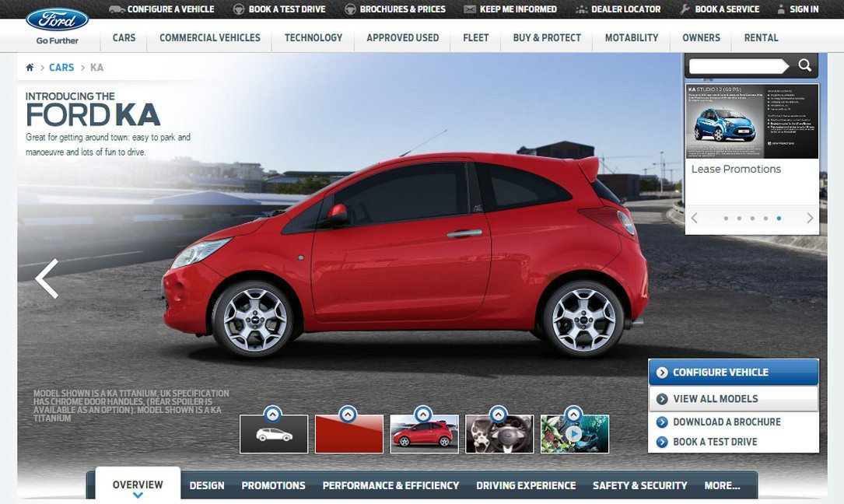Viewport: 844px width, 504px height.
Task: Click inside the search text field
Action: click(x=738, y=66)
